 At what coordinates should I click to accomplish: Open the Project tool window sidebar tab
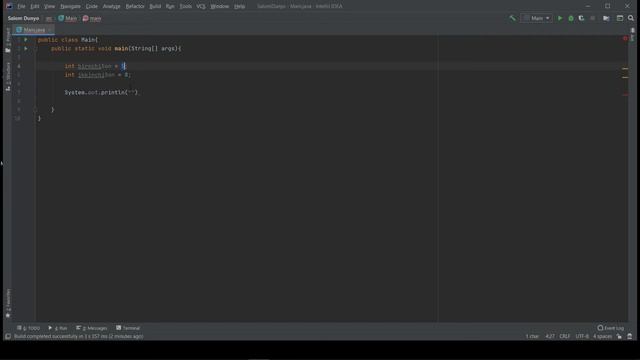(x=8, y=40)
